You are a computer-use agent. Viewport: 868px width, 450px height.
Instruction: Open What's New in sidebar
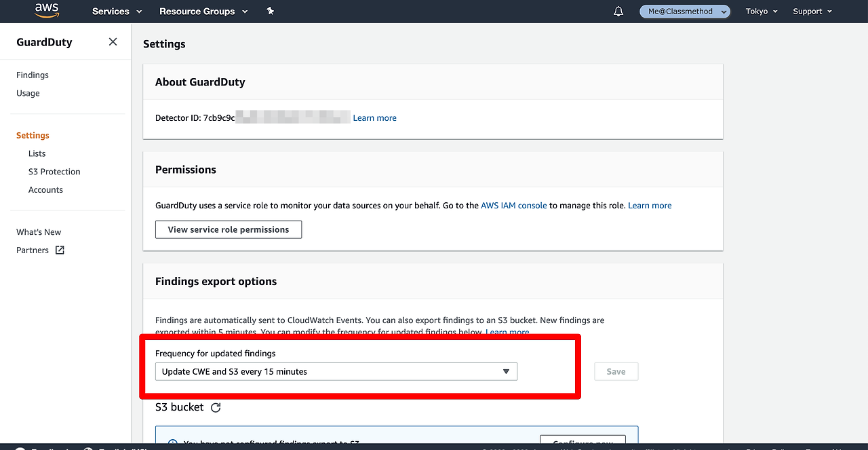[x=39, y=232]
